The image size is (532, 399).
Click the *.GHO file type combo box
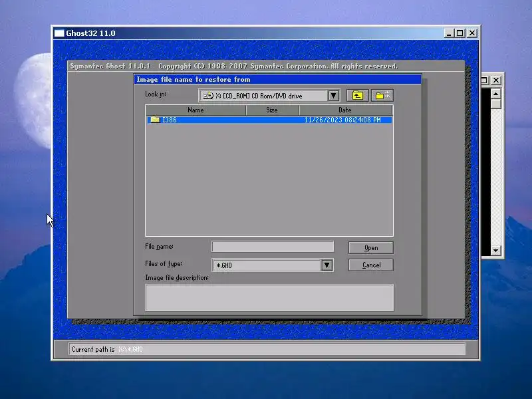tap(273, 265)
